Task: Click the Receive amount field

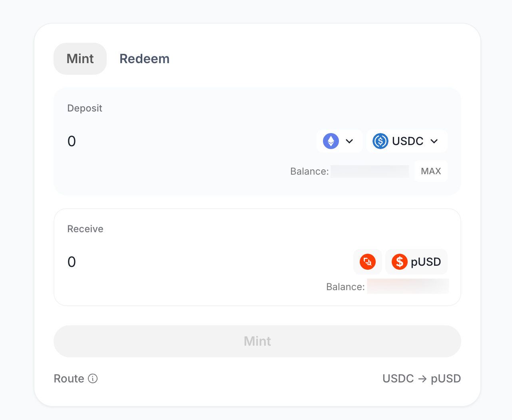Action: tap(160, 262)
